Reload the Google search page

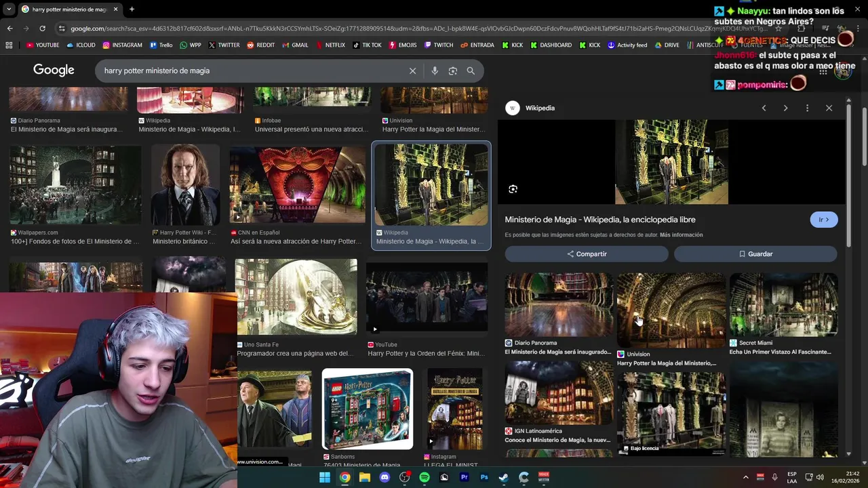pos(42,28)
